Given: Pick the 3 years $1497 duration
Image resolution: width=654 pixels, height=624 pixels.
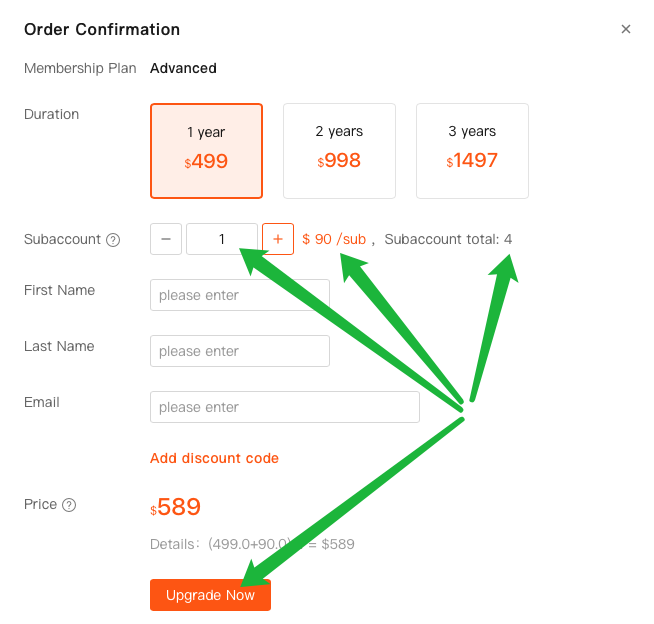Looking at the screenshot, I should click(472, 151).
